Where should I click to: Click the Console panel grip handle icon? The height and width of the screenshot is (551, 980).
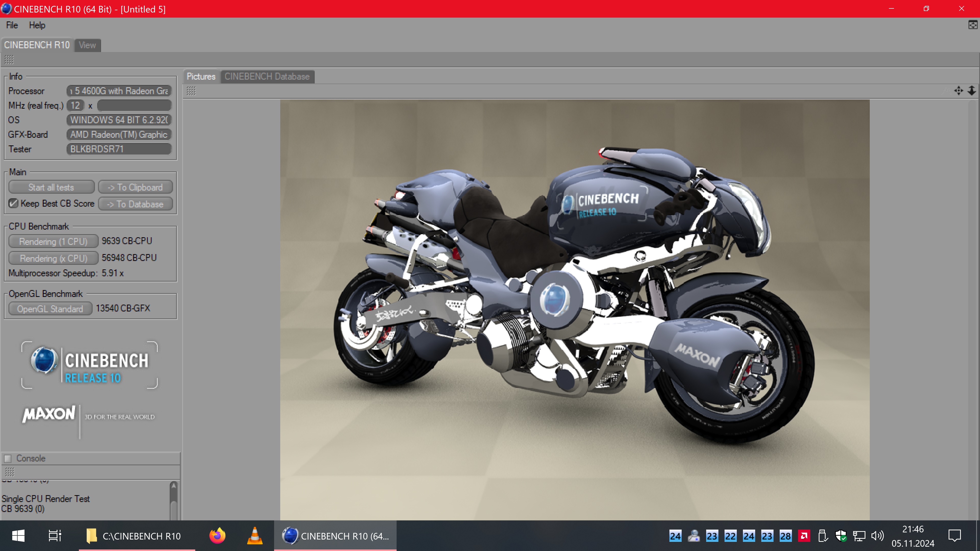9,472
